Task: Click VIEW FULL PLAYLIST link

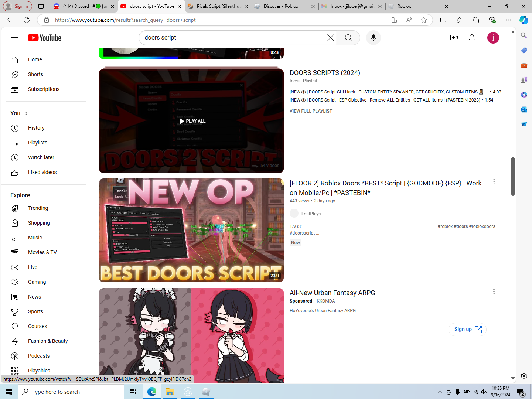Action: point(311,111)
